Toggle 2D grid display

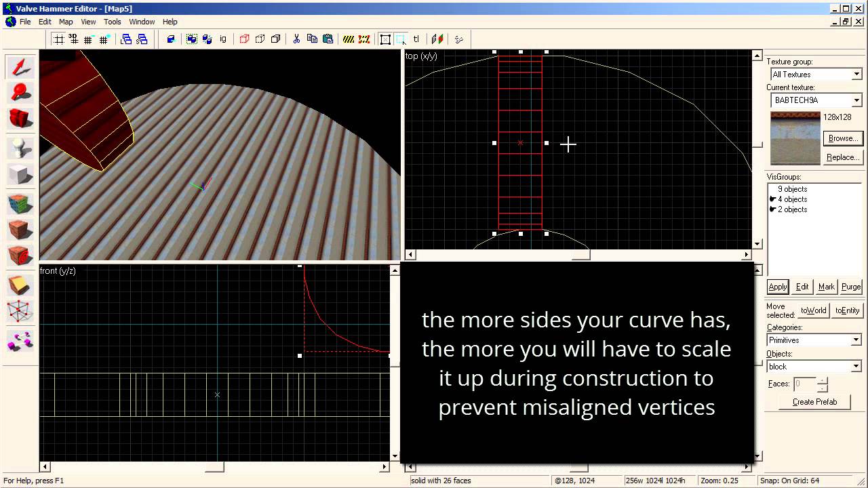pyautogui.click(x=59, y=39)
